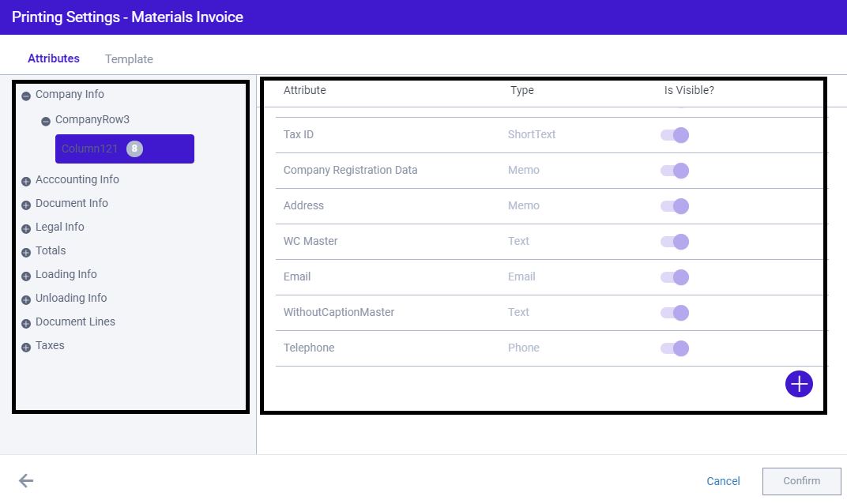Expand the Taxes node
This screenshot has height=504, width=847.
point(26,348)
